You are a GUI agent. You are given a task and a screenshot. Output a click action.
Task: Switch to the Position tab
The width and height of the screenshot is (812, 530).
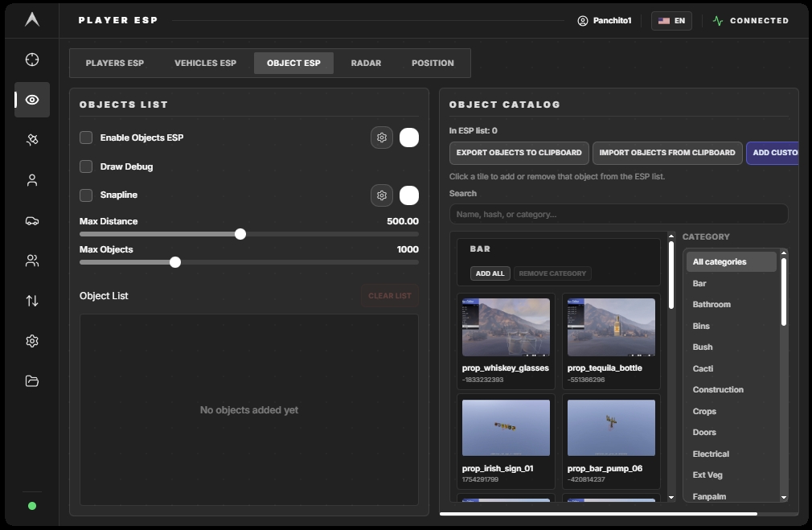click(433, 64)
